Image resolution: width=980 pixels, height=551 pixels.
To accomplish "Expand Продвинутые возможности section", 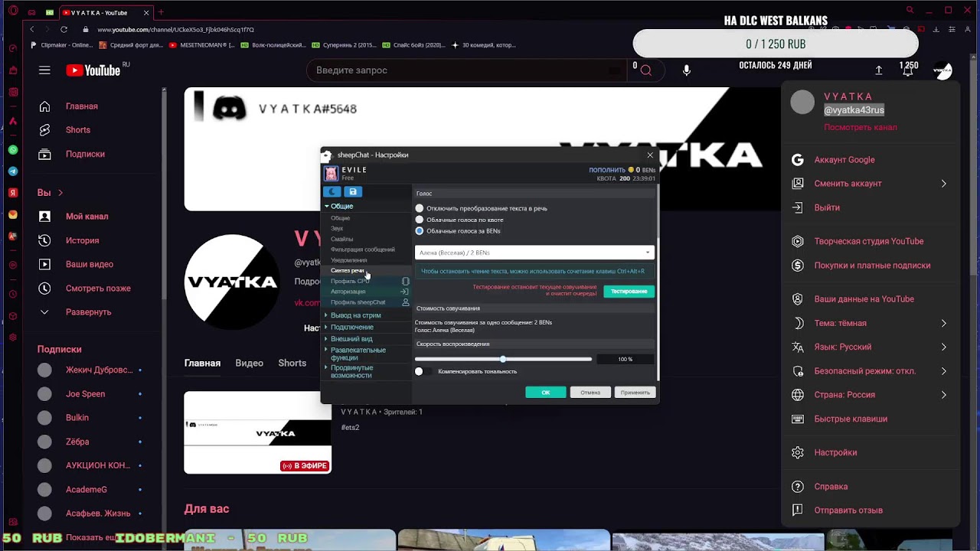I will coord(326,368).
